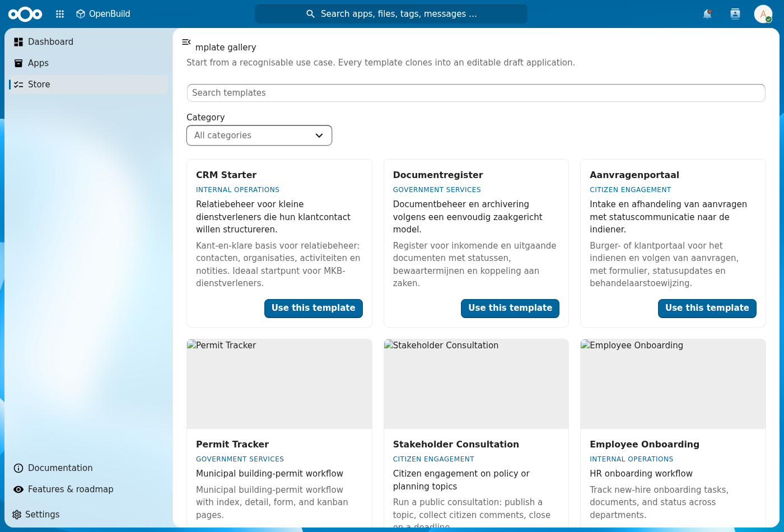Image resolution: width=784 pixels, height=532 pixels.
Task: Open the notifications bell icon
Action: (x=707, y=14)
